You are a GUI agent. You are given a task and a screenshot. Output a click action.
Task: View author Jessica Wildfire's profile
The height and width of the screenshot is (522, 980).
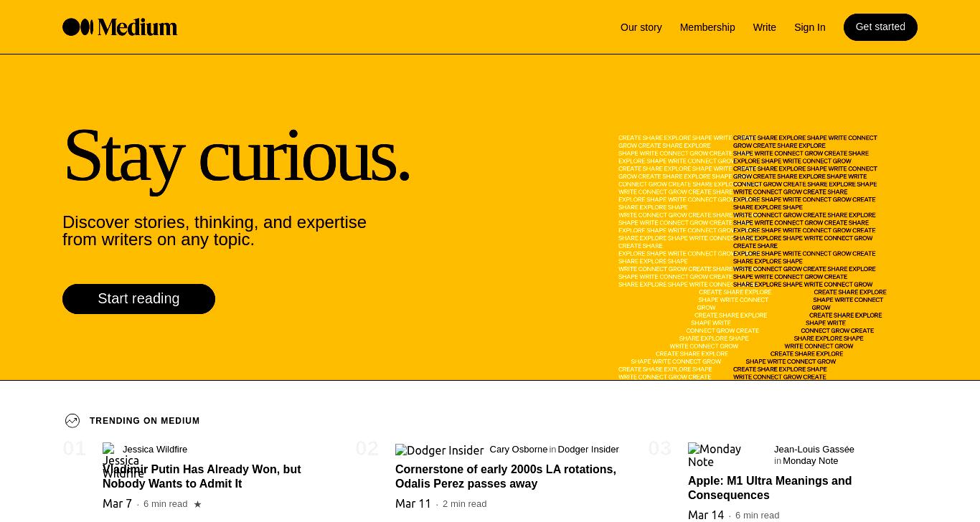(155, 450)
